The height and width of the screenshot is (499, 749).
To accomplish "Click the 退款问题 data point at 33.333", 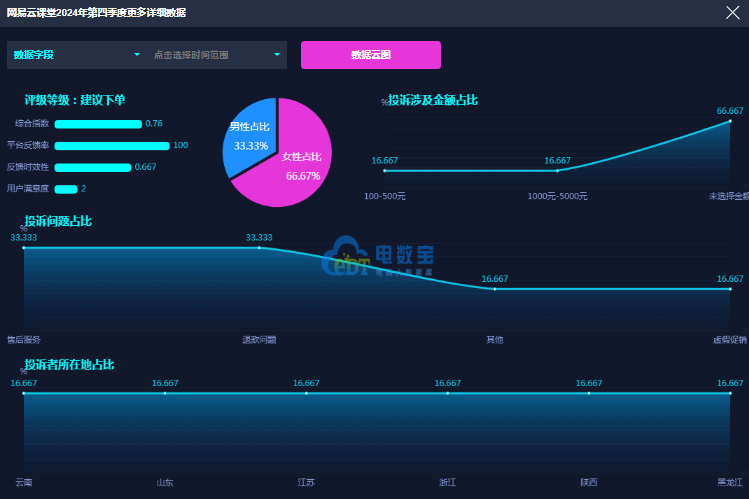I will coord(259,248).
